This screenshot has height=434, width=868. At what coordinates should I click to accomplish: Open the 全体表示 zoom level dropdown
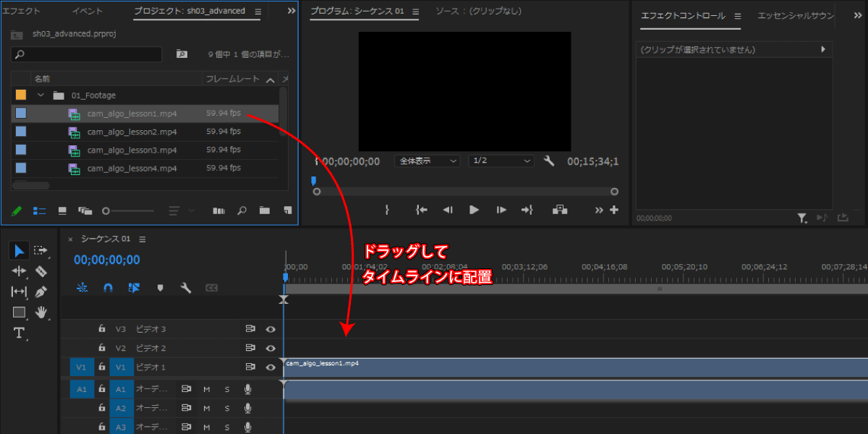427,161
